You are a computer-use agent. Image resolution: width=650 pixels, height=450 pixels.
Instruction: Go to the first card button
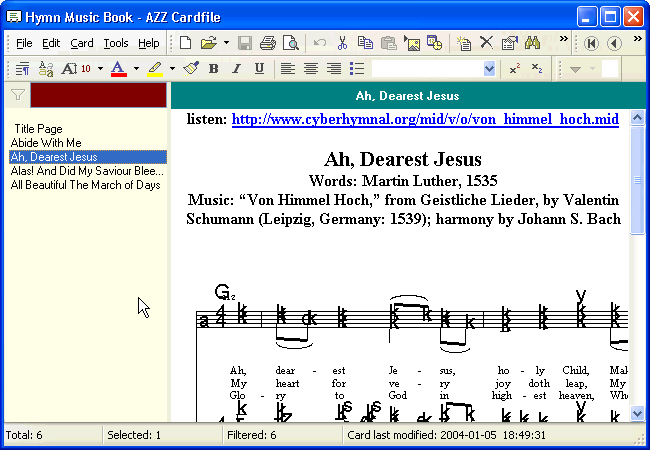pyautogui.click(x=591, y=43)
